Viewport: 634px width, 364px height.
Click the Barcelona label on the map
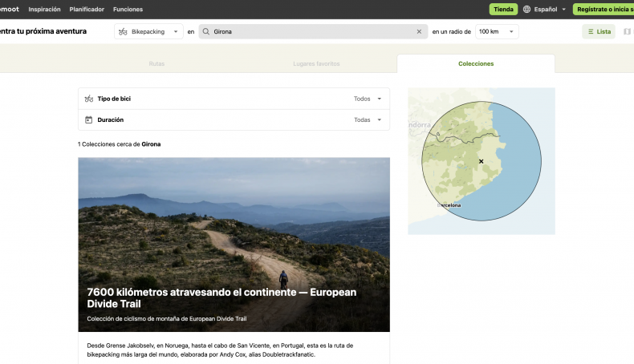(449, 205)
